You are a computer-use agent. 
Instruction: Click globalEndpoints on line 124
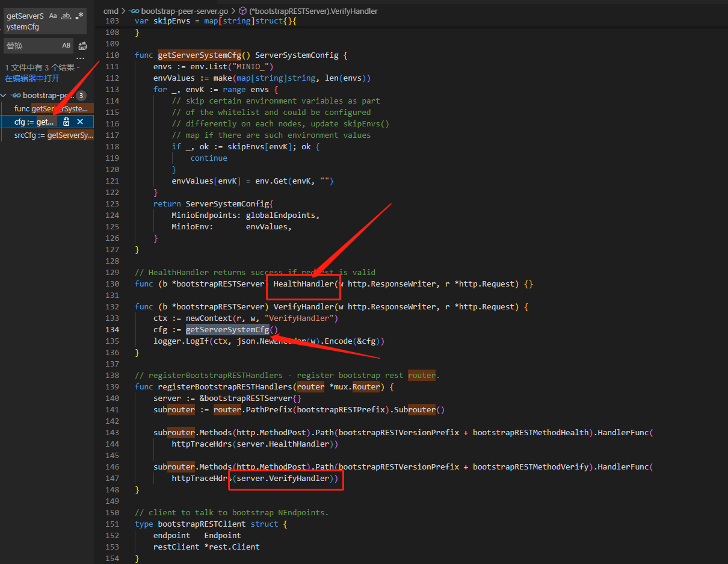click(x=281, y=215)
